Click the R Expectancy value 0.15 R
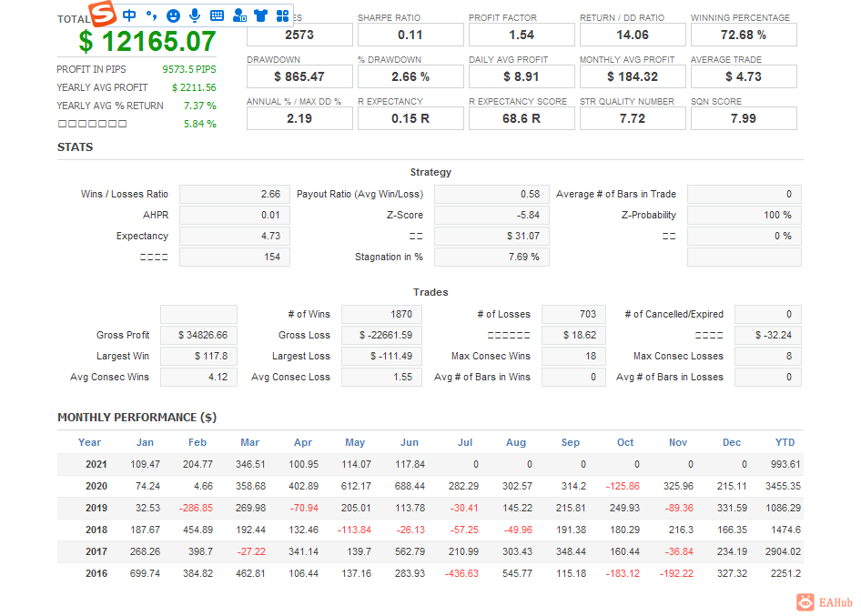The width and height of the screenshot is (861, 616). pyautogui.click(x=410, y=118)
